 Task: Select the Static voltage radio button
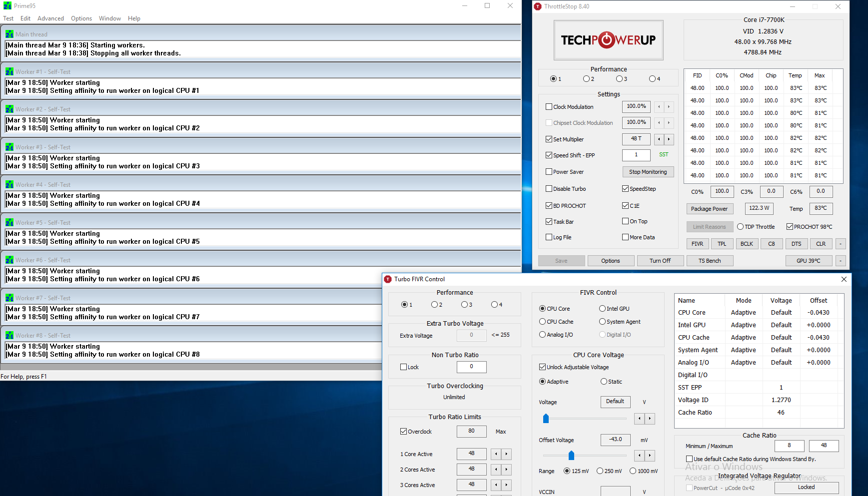(604, 382)
